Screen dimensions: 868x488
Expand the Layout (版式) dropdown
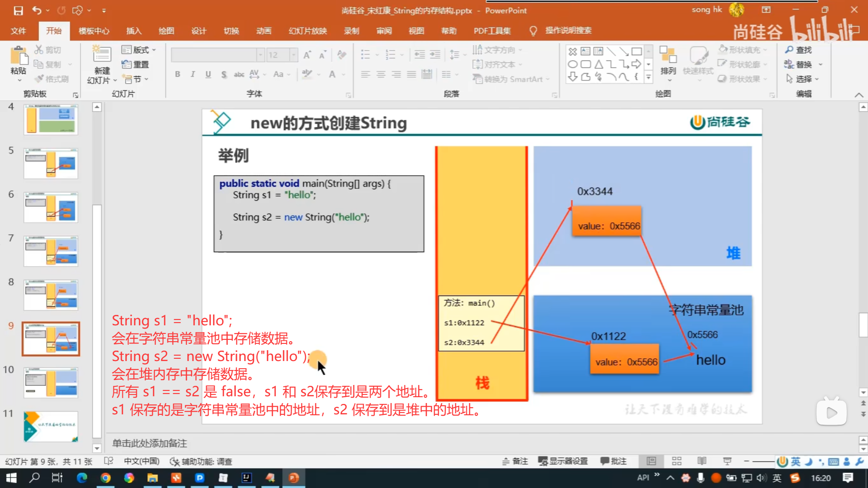pyautogui.click(x=139, y=50)
